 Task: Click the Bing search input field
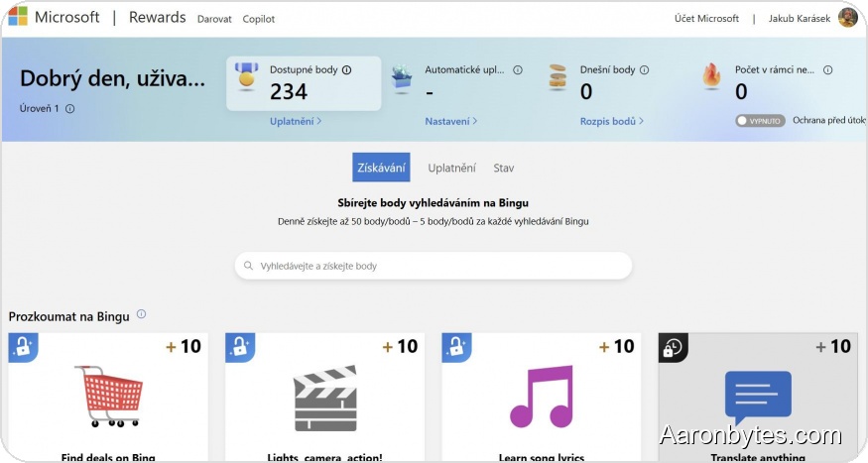[x=434, y=266]
